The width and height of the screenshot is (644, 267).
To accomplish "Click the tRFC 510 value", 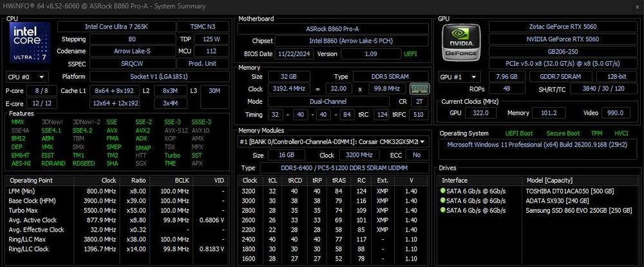I will click(419, 114).
